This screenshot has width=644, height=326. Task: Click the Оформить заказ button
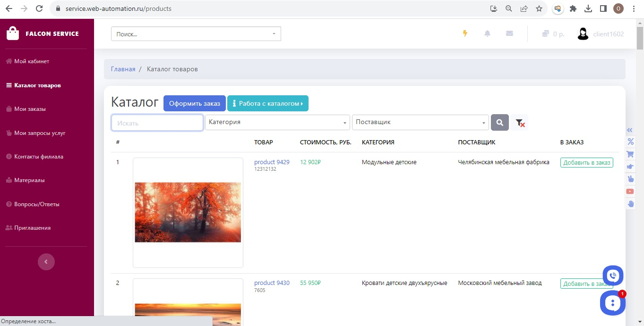coord(195,103)
